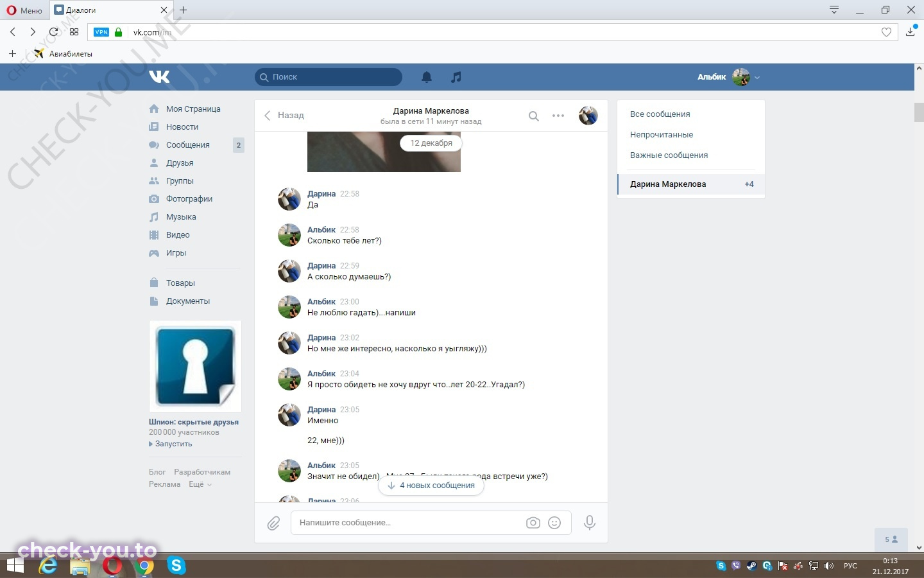Open Дарина Маркелова name in the chat header

[x=431, y=111]
